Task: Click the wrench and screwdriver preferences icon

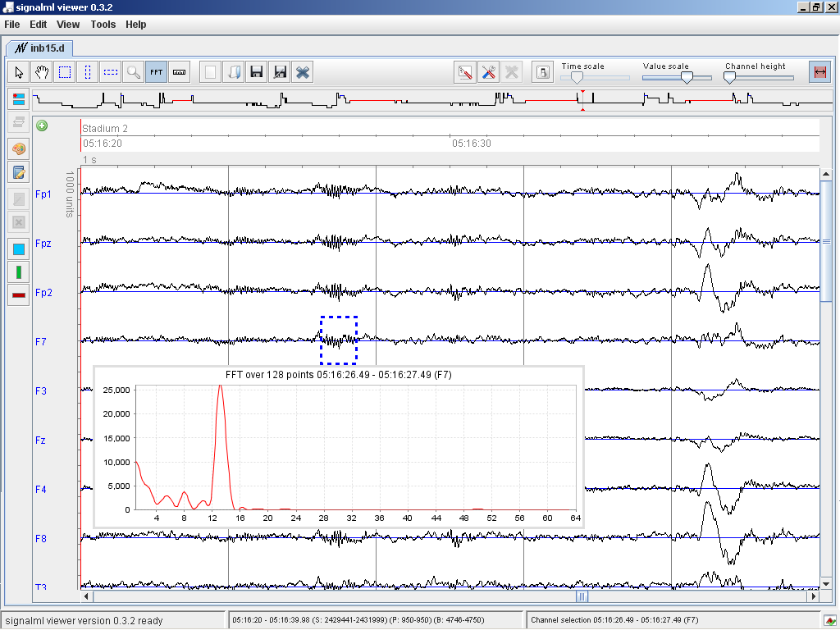Action: click(489, 72)
